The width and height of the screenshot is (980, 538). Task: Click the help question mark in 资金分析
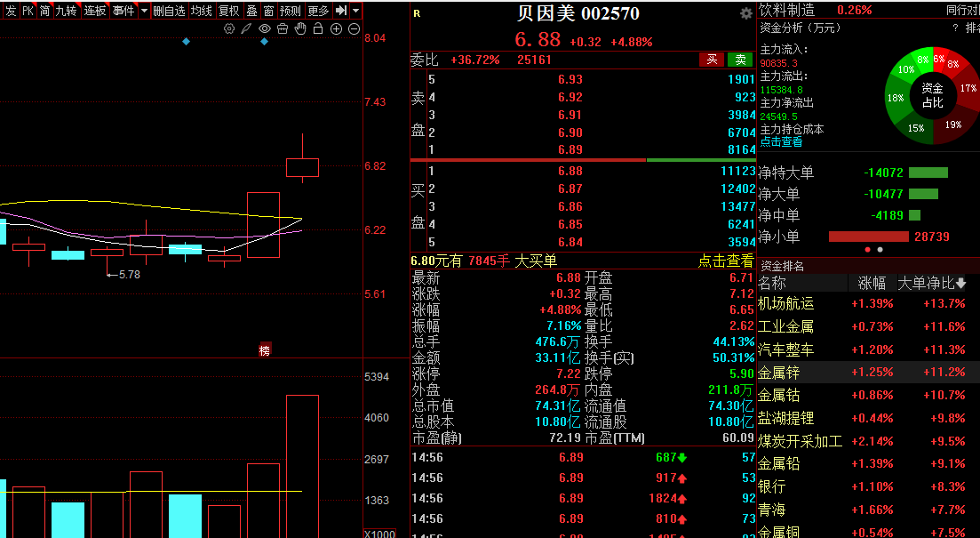coord(955,28)
